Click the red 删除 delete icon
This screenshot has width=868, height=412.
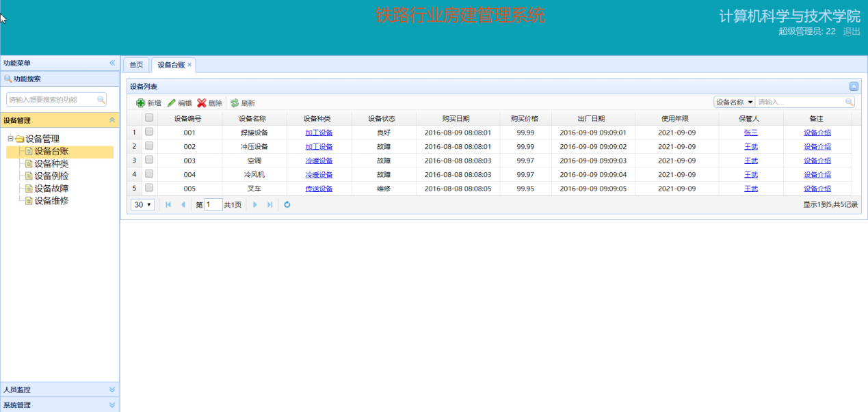202,103
